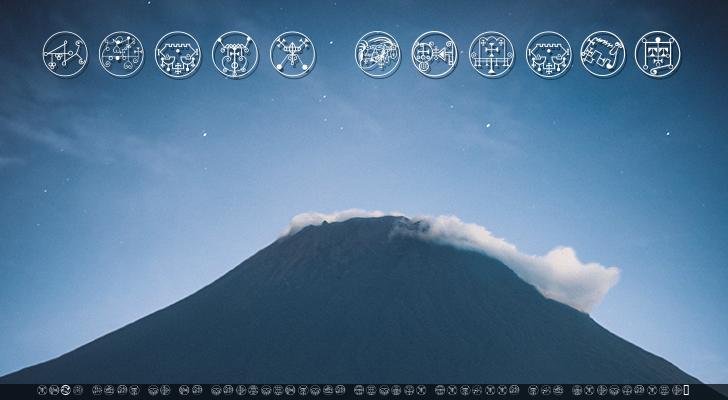Click the crossed-keys X-shaped sigil icon
The height and width of the screenshot is (400, 728).
(293, 54)
